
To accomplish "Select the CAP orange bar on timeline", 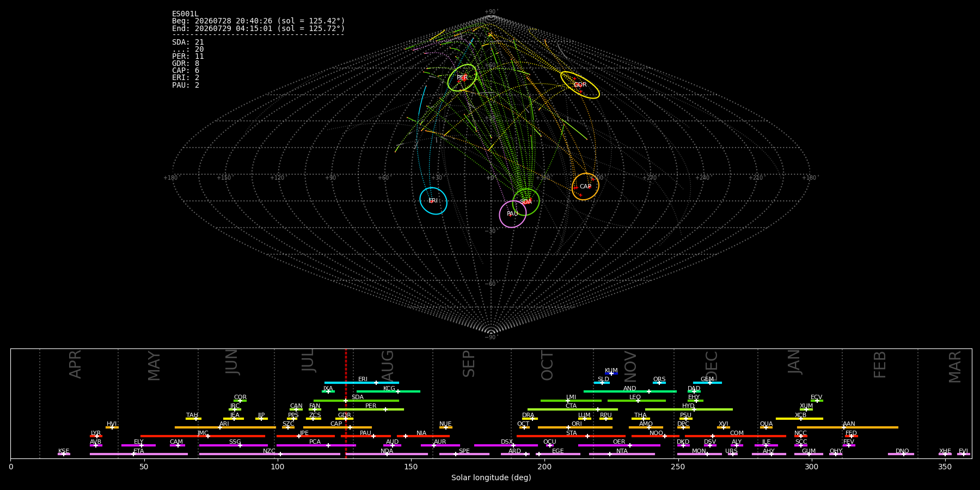I will click(338, 427).
